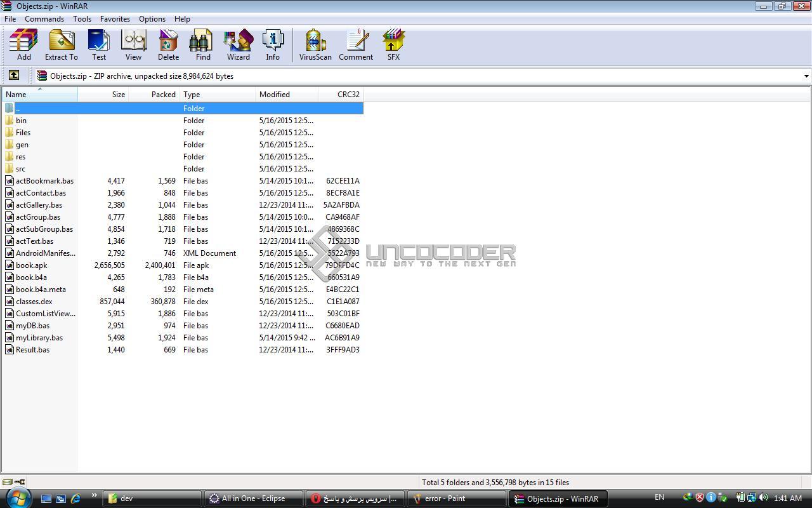Click the book.apk file icon
The height and width of the screenshot is (508, 812).
click(10, 265)
